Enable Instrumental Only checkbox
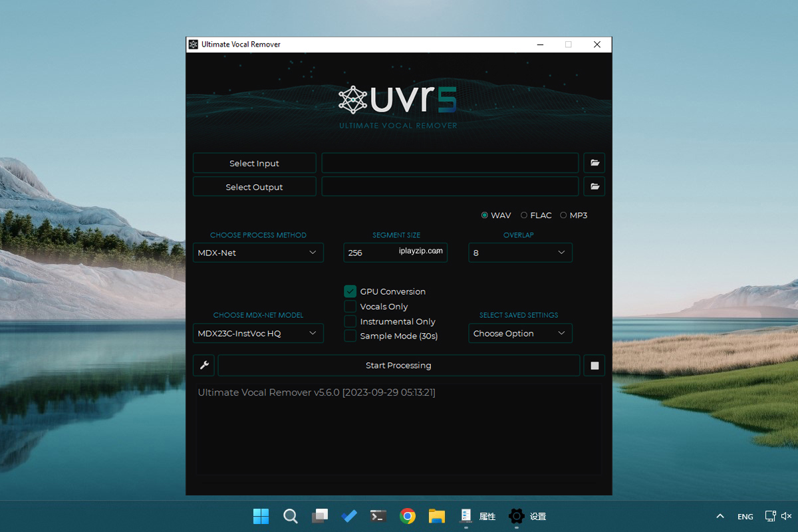The width and height of the screenshot is (798, 532). (x=350, y=321)
